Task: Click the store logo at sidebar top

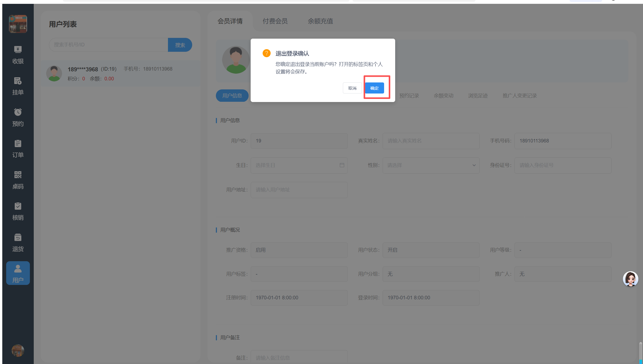Action: tap(18, 24)
